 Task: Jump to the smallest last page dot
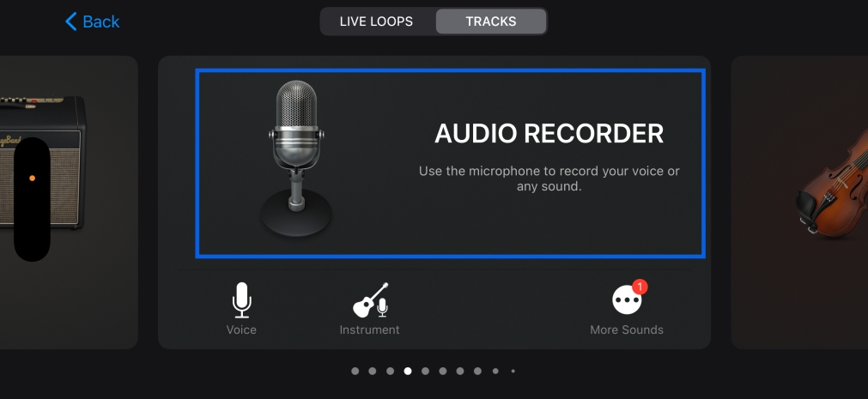pyautogui.click(x=513, y=372)
